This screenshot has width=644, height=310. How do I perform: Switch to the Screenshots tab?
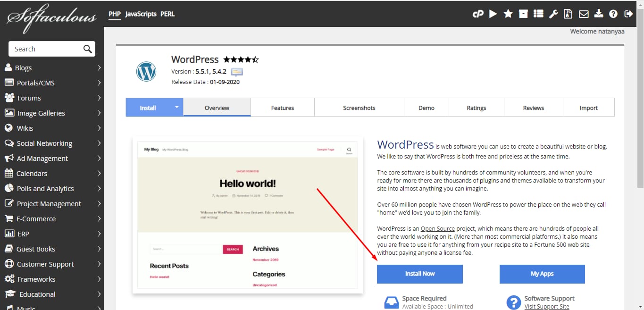point(359,108)
